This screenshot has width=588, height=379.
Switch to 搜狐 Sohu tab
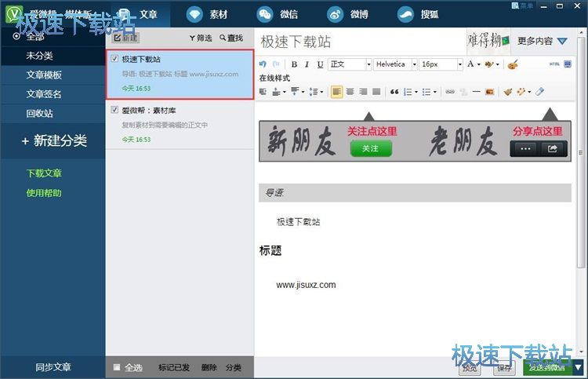coord(430,14)
